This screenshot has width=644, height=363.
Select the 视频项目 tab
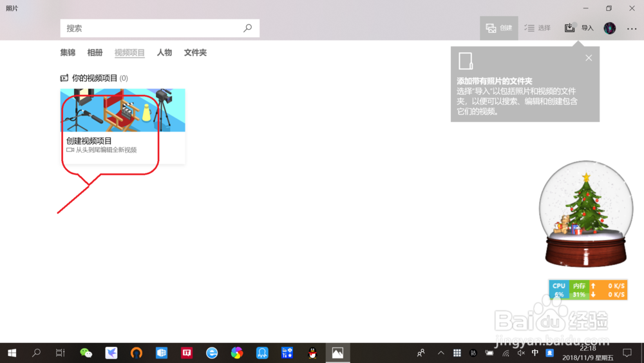129,53
